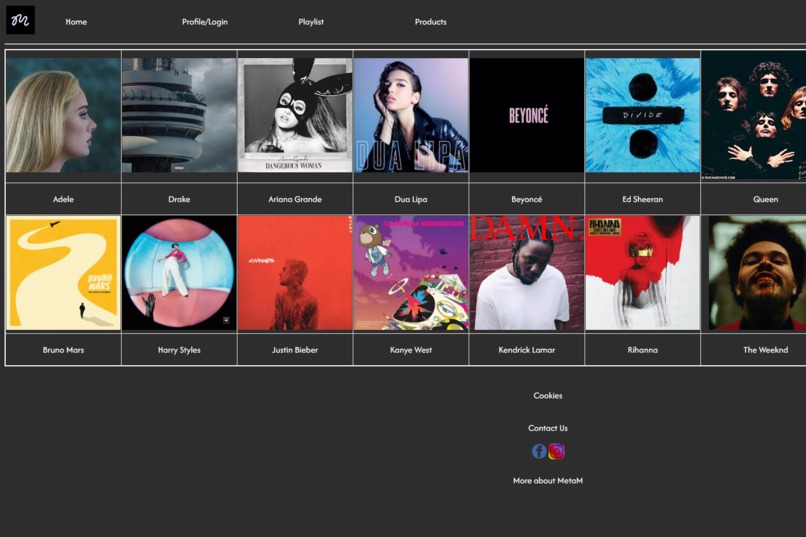Select the Rihanna Anti album cover
This screenshot has height=537, width=806.
pyautogui.click(x=643, y=273)
